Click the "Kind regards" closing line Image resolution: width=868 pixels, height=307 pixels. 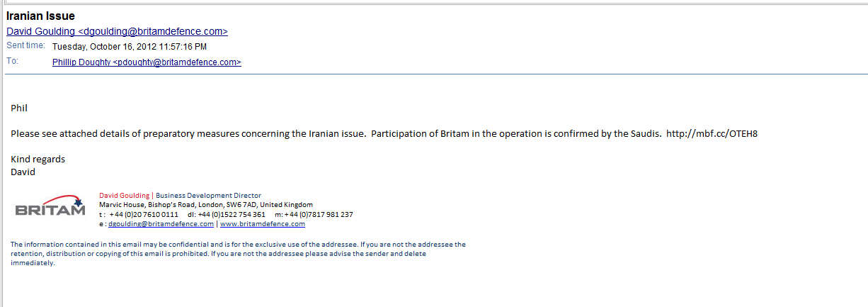coord(38,160)
